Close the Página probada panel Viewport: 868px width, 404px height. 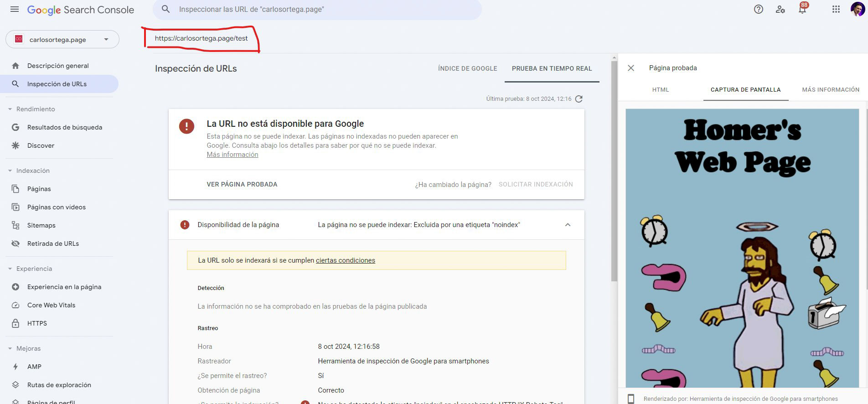[x=631, y=68]
